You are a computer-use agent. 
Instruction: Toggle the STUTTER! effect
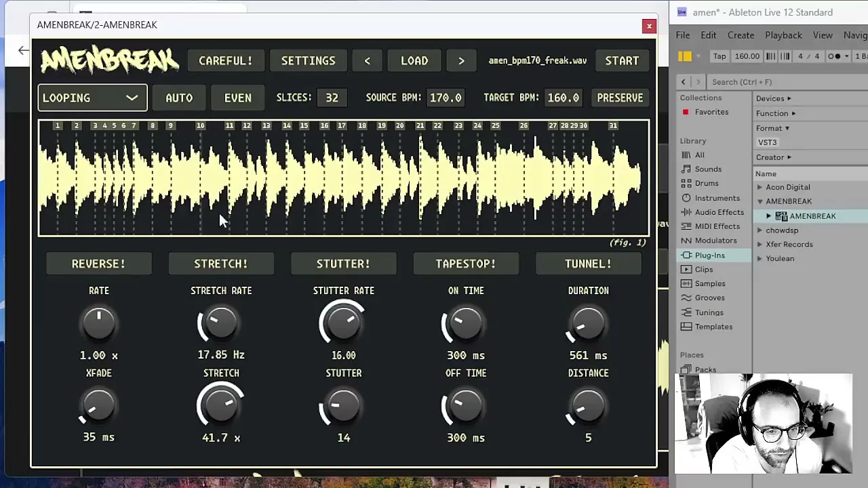[x=343, y=264]
